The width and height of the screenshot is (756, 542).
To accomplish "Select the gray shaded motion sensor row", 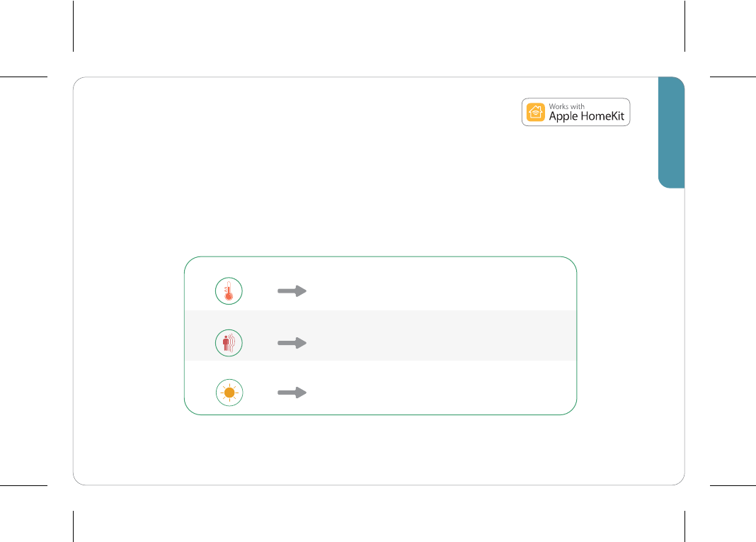I will coord(381,335).
